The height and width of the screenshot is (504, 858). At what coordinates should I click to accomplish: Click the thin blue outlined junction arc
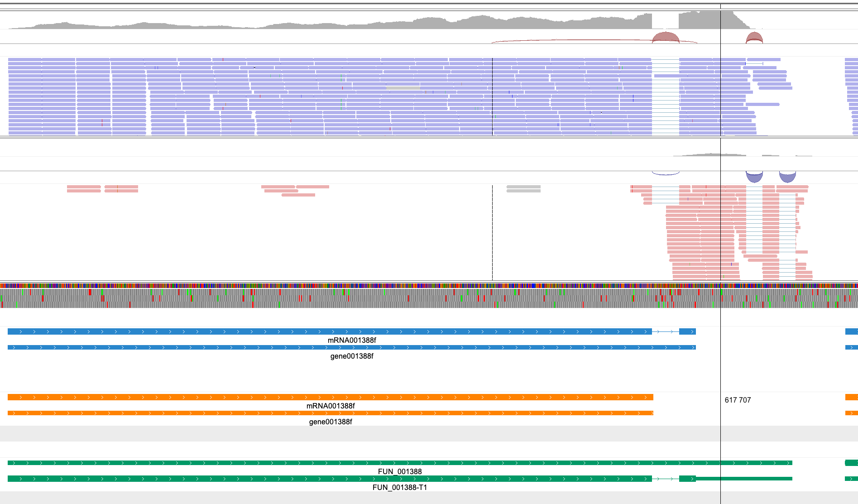click(x=666, y=173)
